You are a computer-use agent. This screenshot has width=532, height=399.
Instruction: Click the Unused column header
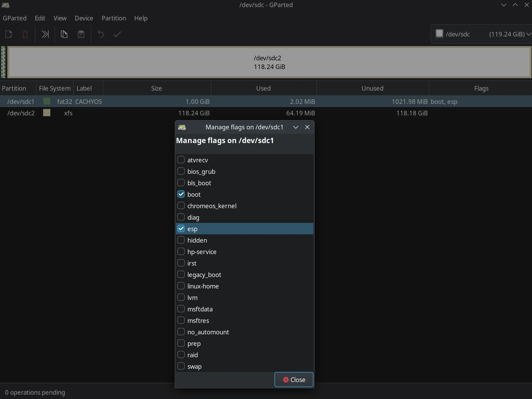373,88
